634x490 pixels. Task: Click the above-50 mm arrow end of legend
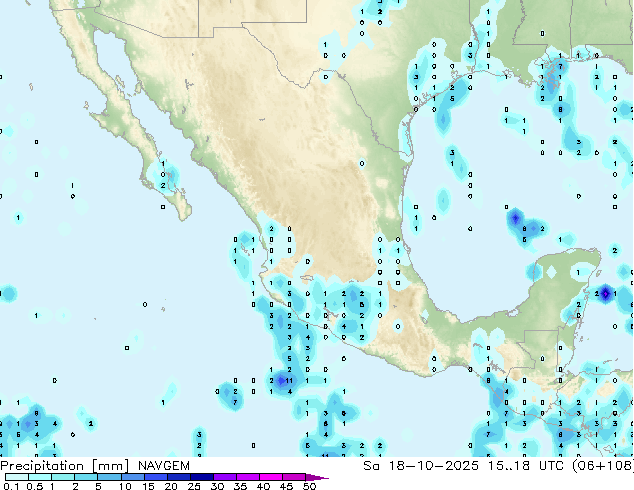point(317,477)
